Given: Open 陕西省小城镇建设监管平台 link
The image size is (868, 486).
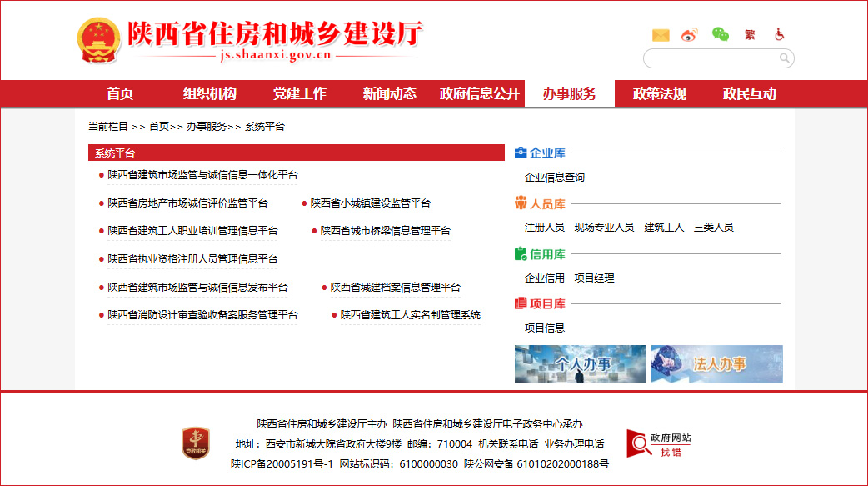Looking at the screenshot, I should tap(370, 203).
